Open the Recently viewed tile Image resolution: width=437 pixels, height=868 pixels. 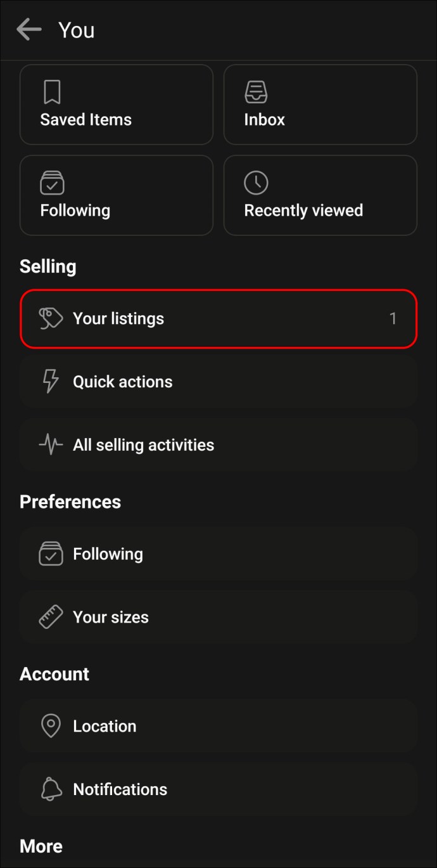click(320, 195)
